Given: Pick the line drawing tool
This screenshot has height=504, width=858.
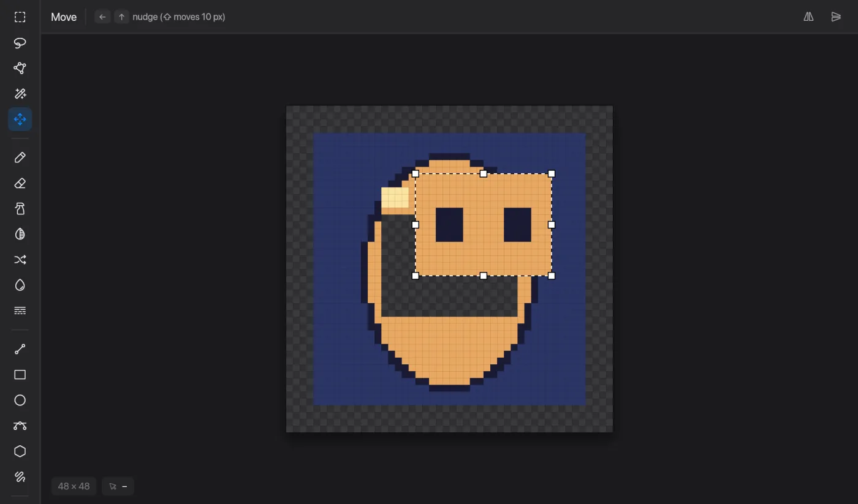Looking at the screenshot, I should point(20,349).
